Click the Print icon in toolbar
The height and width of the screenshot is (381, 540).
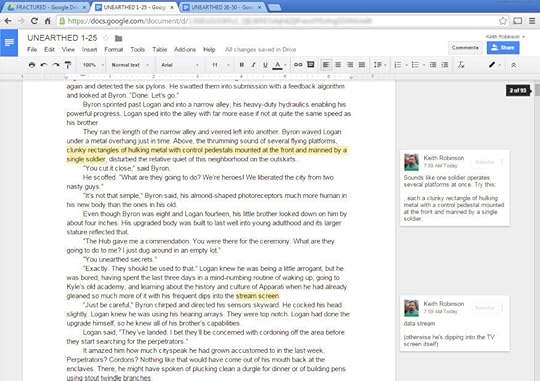32,65
